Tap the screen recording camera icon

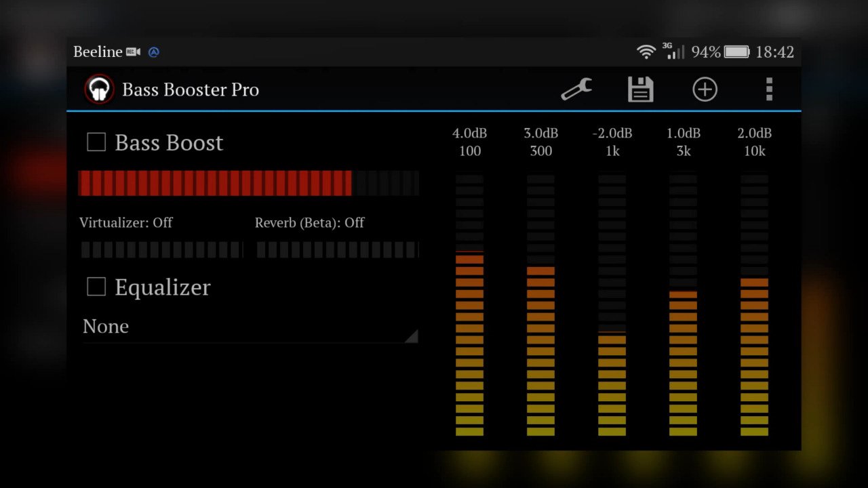click(x=133, y=52)
